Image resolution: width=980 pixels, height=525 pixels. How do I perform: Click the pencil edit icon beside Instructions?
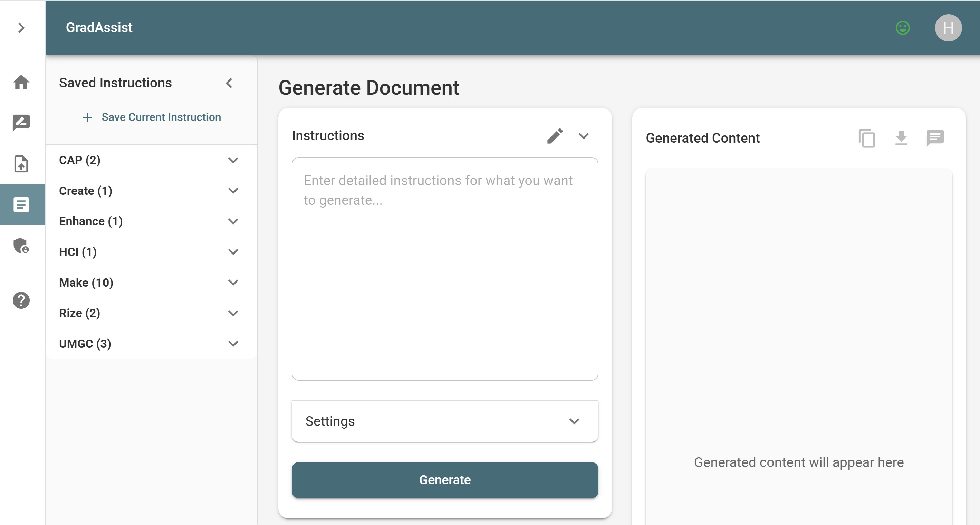click(x=555, y=136)
